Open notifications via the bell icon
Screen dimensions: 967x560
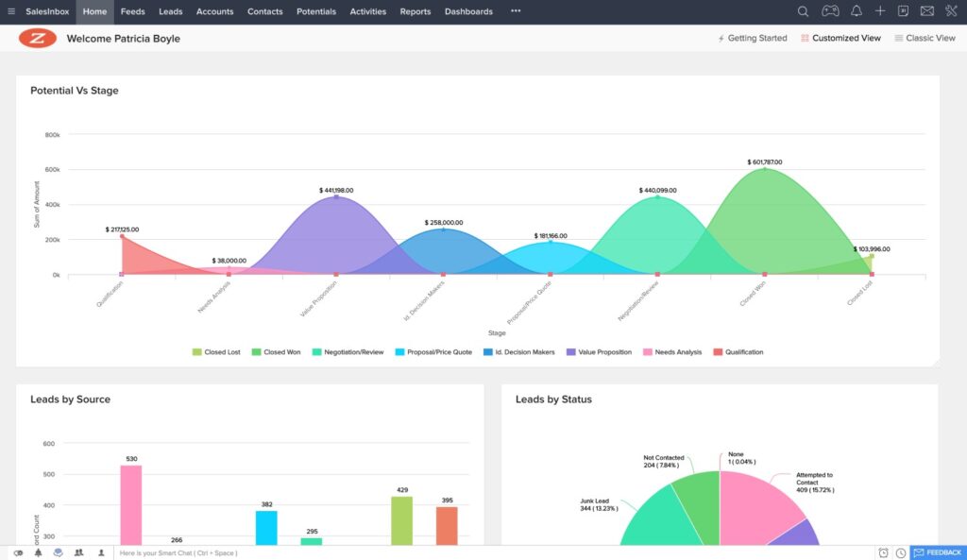856,11
